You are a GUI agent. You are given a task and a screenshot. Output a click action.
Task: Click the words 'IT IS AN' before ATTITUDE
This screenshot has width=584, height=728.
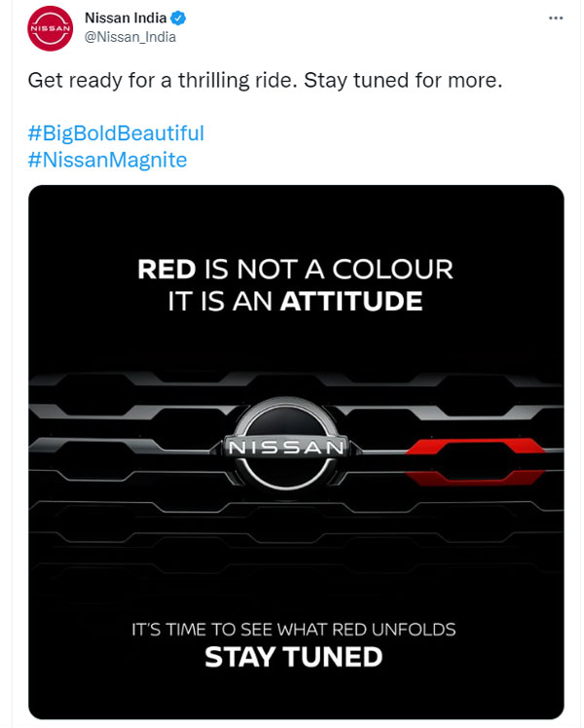click(x=221, y=301)
